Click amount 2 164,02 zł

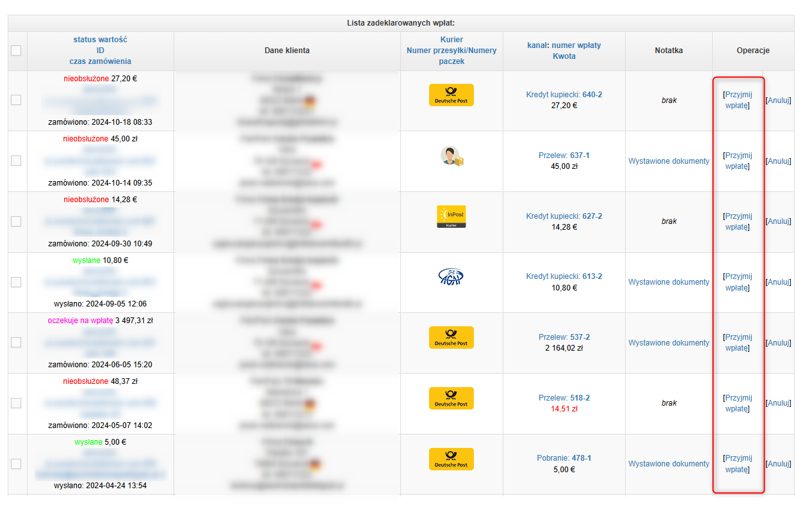click(x=564, y=348)
